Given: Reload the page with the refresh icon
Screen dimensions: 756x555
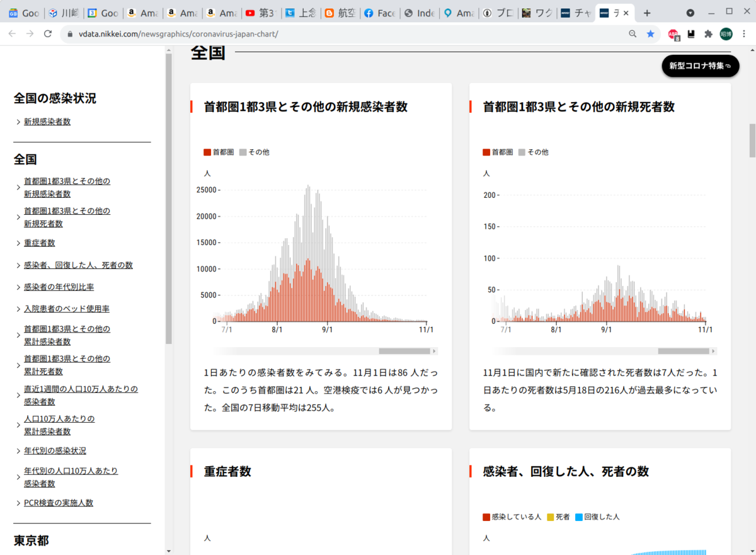Looking at the screenshot, I should click(47, 34).
